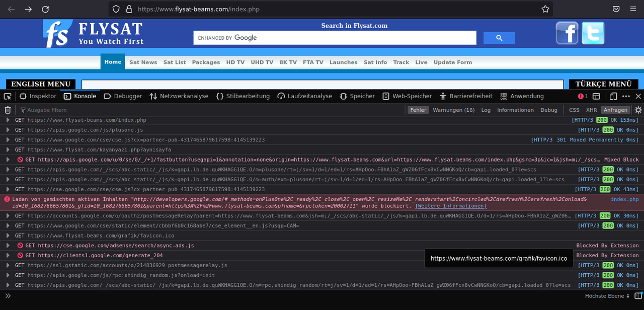Open the Stilbearbeitung tab
The width and height of the screenshot is (644, 310).
tap(243, 96)
